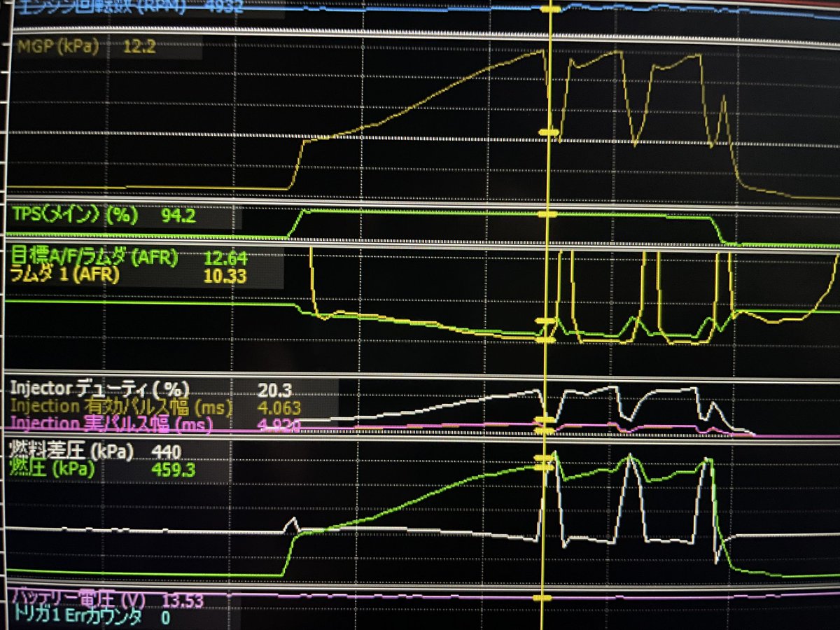Click the fuel pressure value 459.3
840x630 pixels.
(x=173, y=470)
